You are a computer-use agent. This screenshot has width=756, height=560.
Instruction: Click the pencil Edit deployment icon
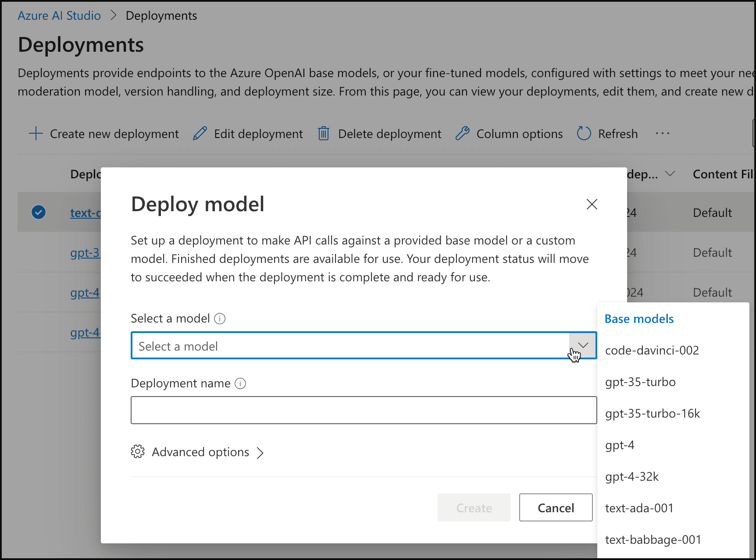200,134
